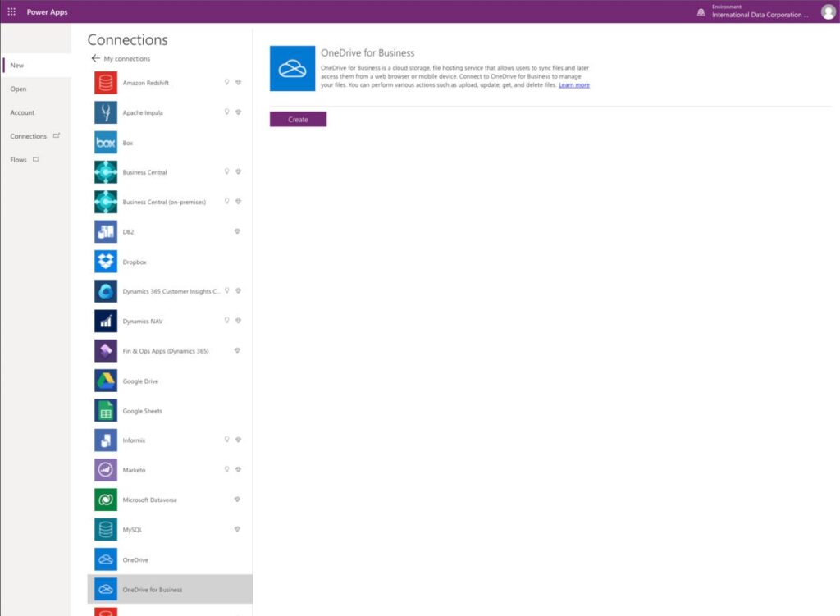Click the environment notification bell icon
This screenshot has width=840, height=616.
[701, 12]
